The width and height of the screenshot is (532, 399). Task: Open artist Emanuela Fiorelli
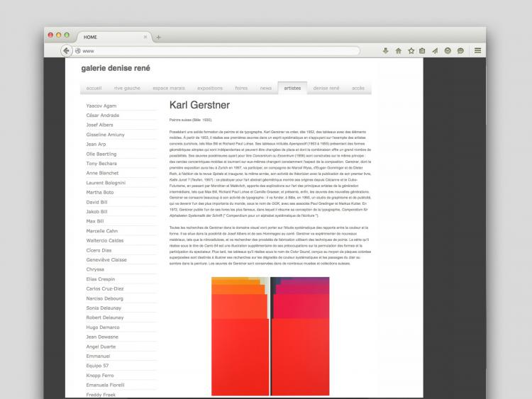[105, 385]
